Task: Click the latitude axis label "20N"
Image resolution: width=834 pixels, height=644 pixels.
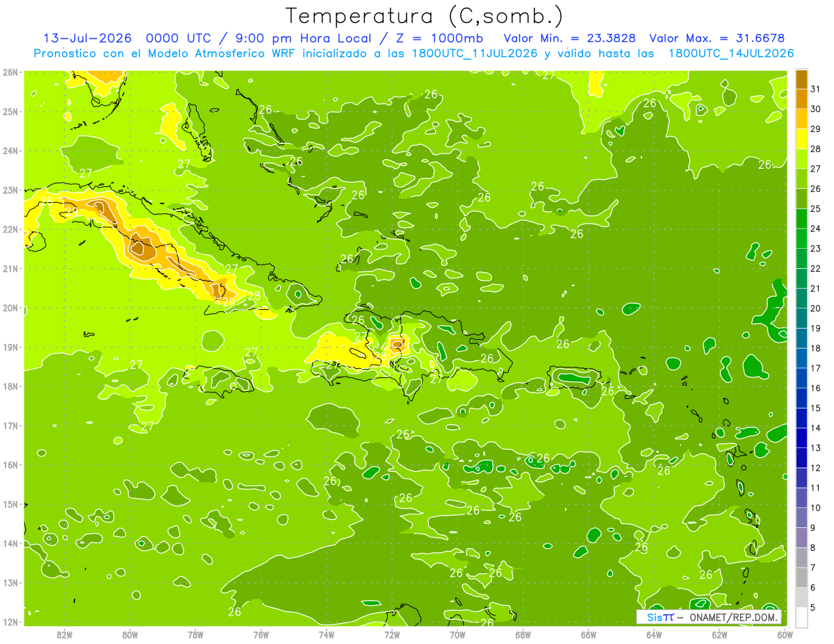Action: pos(10,308)
